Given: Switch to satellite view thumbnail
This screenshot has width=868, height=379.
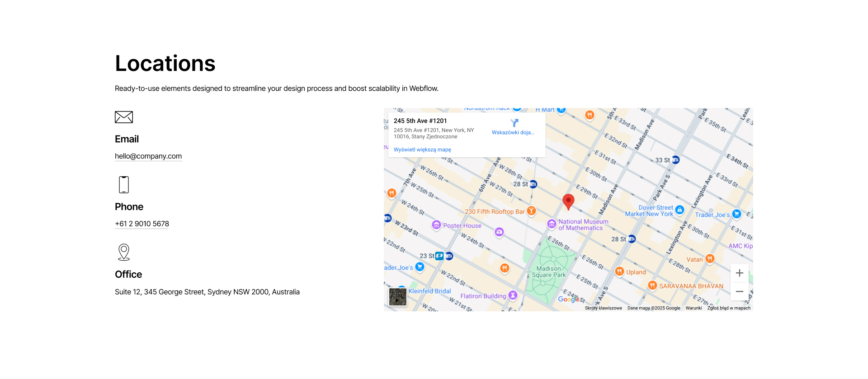Looking at the screenshot, I should (398, 297).
